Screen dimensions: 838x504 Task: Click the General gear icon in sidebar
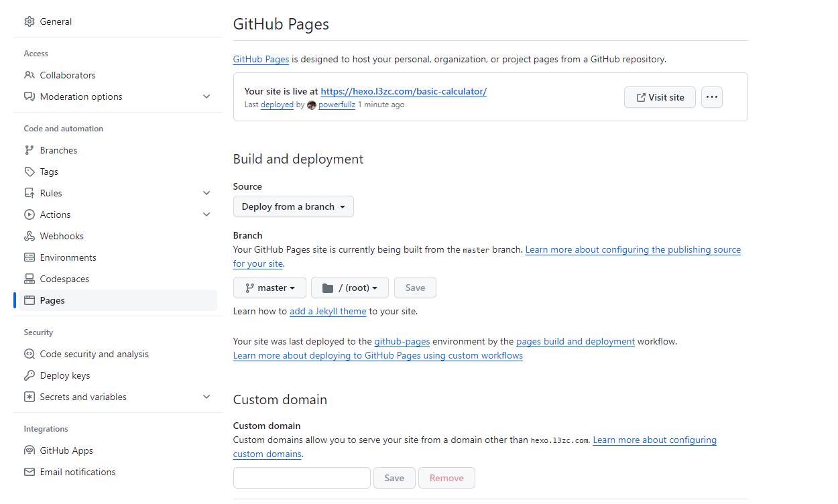(29, 21)
